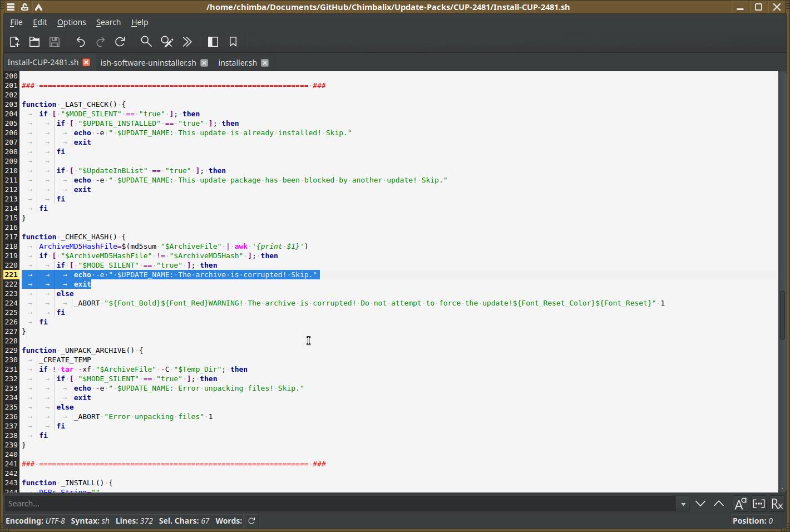Image resolution: width=790 pixels, height=532 pixels.
Task: Create a new tab with the New icon
Action: click(x=14, y=42)
